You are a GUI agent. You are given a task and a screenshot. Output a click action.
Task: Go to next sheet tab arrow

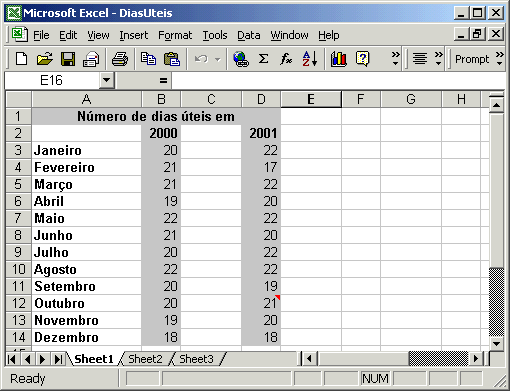point(42,359)
